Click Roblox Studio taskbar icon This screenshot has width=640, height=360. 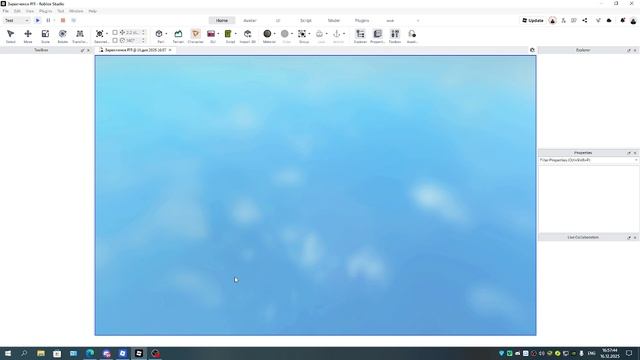coord(139,353)
